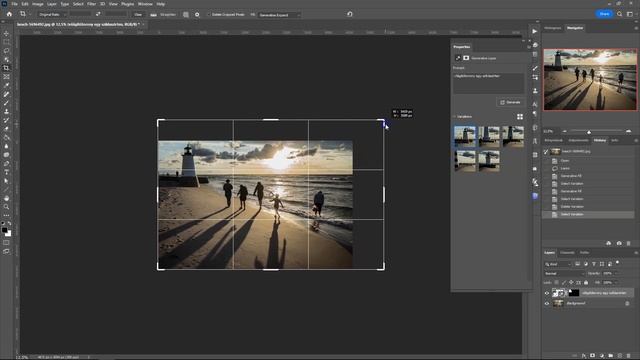The image size is (640, 360).
Task: Toggle variations grid view icon
Action: point(520,117)
